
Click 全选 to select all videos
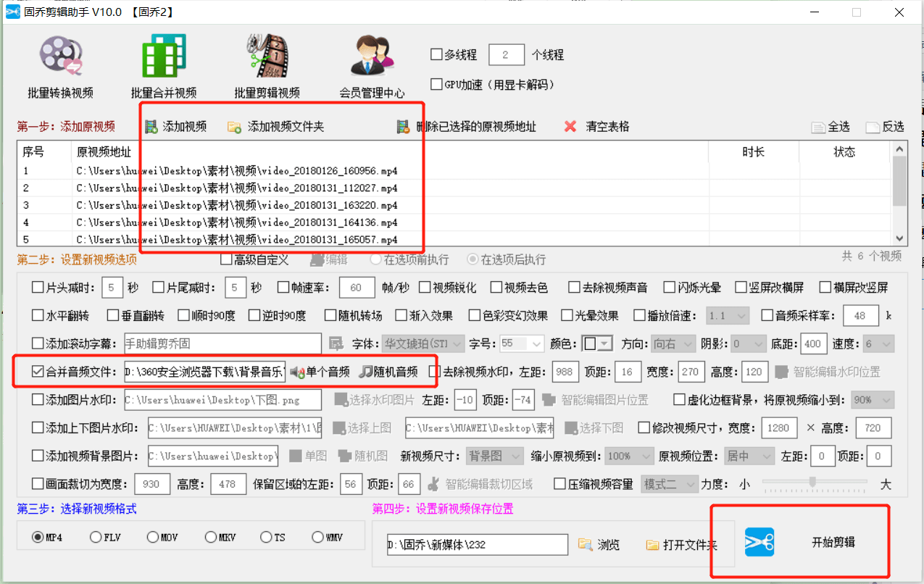click(x=831, y=127)
